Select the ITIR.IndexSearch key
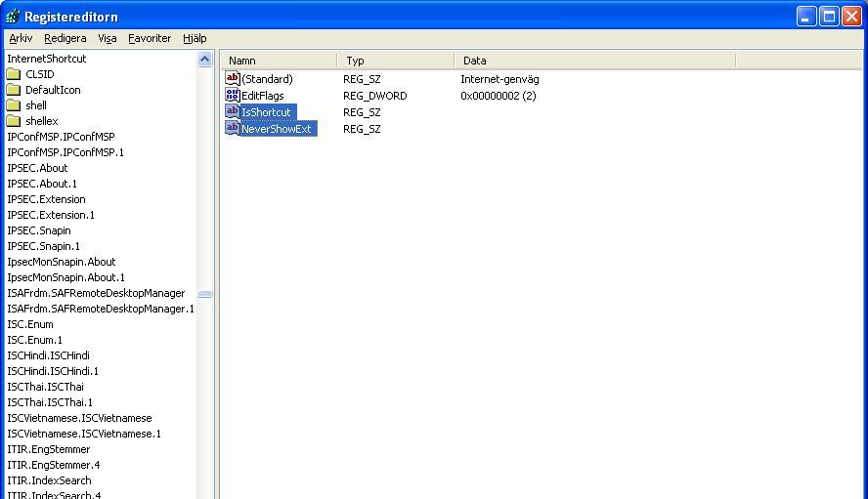Screen dimensions: 868x499 click(x=49, y=480)
